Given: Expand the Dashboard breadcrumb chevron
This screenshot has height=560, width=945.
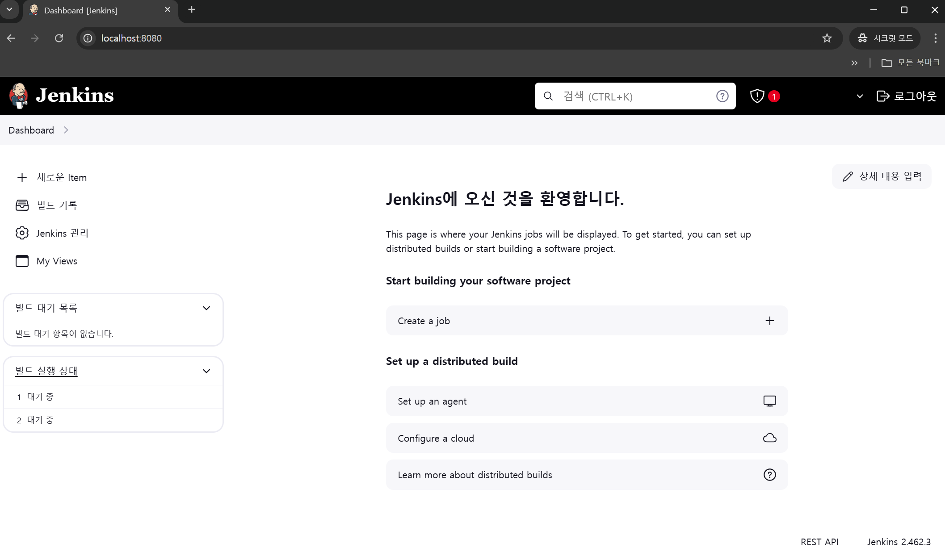Looking at the screenshot, I should point(66,130).
